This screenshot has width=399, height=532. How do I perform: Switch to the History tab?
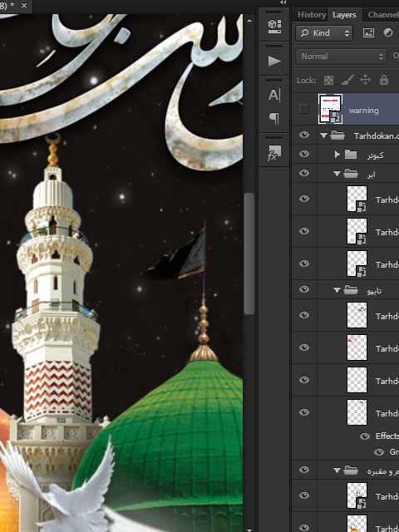[x=312, y=15]
